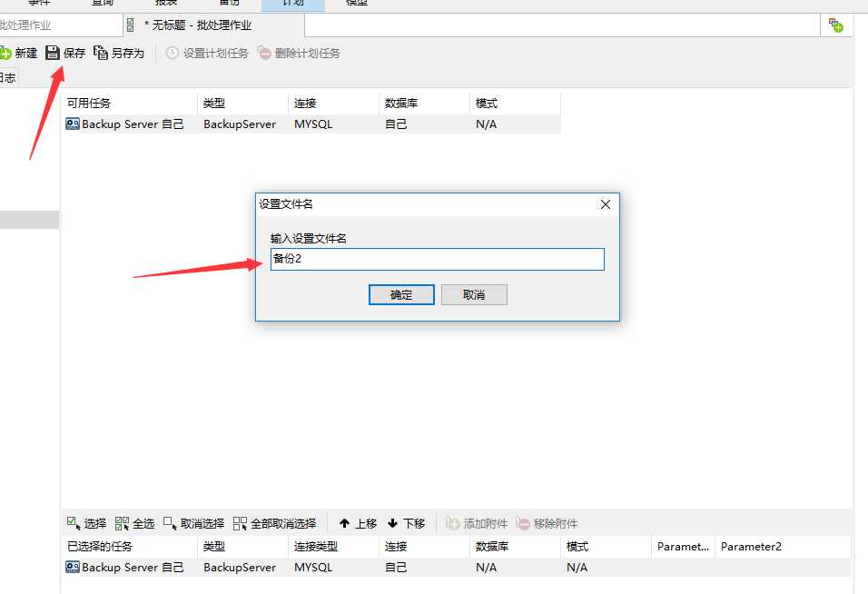Close the 设置文件名 dialog with the X
The height and width of the screenshot is (594, 868).
[x=606, y=204]
